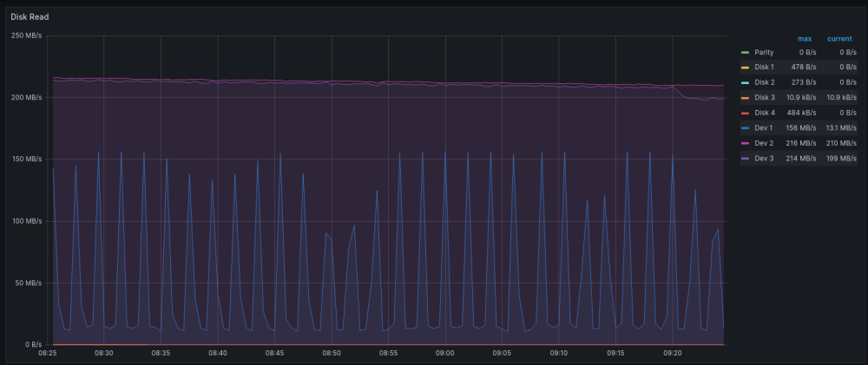This screenshot has height=365, width=868.
Task: Click the 08:40 time axis label
Action: [x=218, y=353]
